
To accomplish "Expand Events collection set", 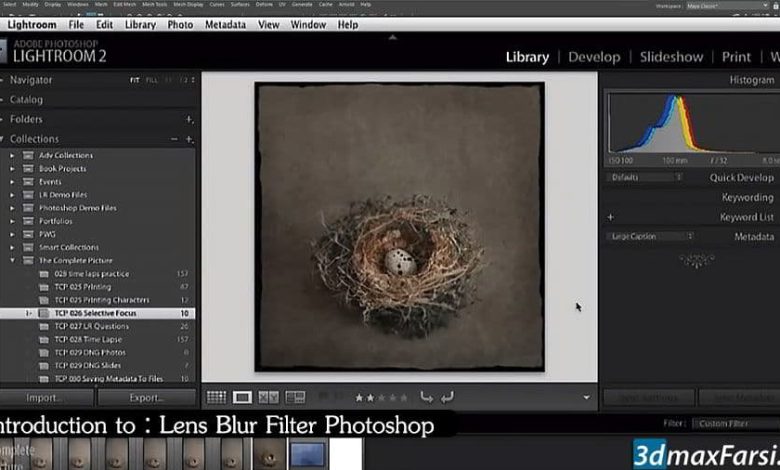I will click(x=12, y=182).
